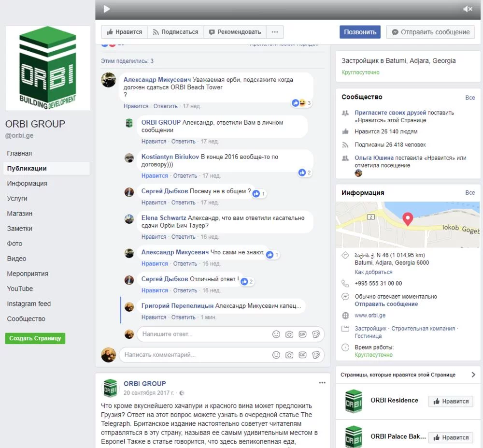This screenshot has width=483, height=448.
Task: Expand Страницы, которые нравятся этой Странице arrow
Action: (473, 375)
